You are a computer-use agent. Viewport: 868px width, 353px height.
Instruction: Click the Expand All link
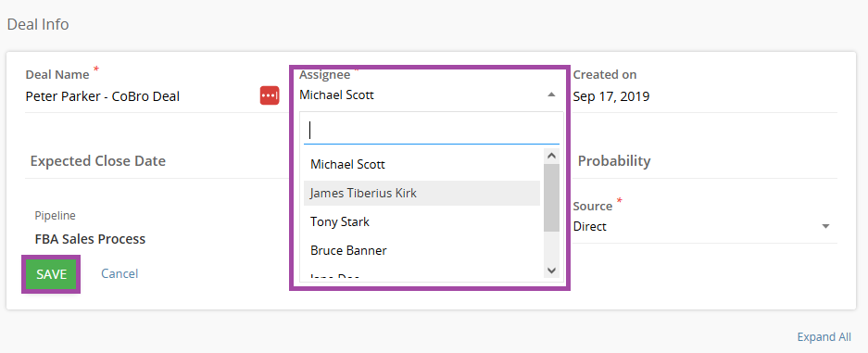824,337
